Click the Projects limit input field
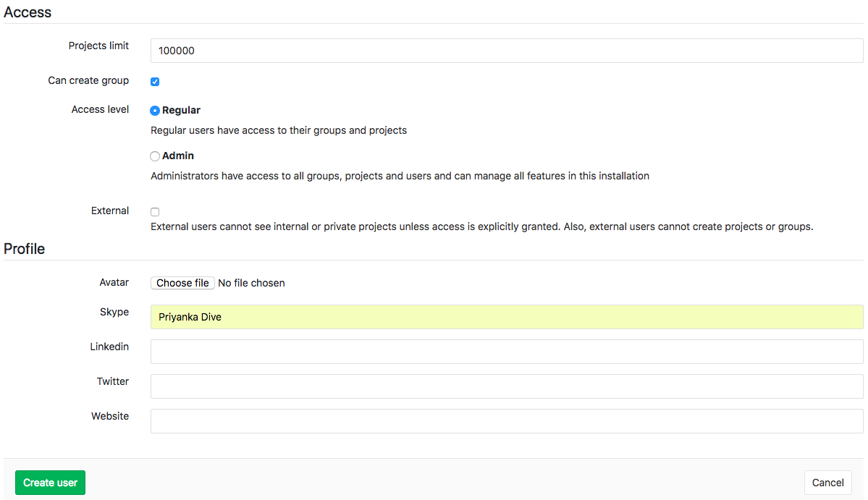This screenshot has width=868, height=500. click(x=507, y=51)
